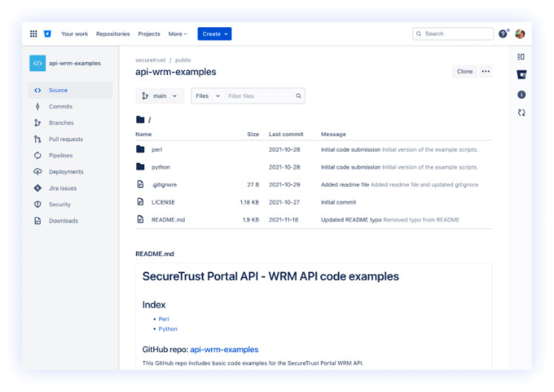Open the three-dot repository actions menu
Image resolution: width=554 pixels, height=392 pixels.
pyautogui.click(x=486, y=71)
